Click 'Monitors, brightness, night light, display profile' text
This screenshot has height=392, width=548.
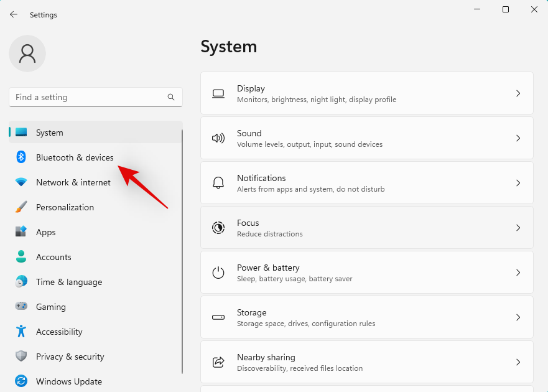click(316, 100)
